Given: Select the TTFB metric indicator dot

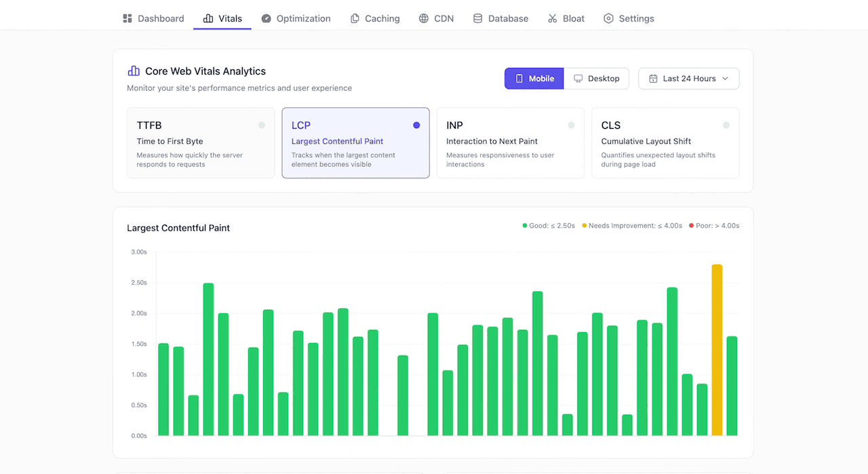Looking at the screenshot, I should click(262, 125).
